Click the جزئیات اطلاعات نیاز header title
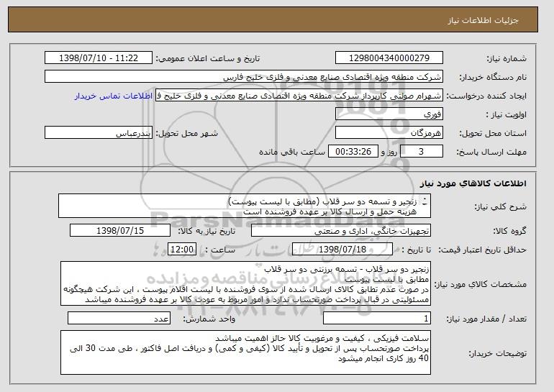554x392 pixels. click(483, 20)
